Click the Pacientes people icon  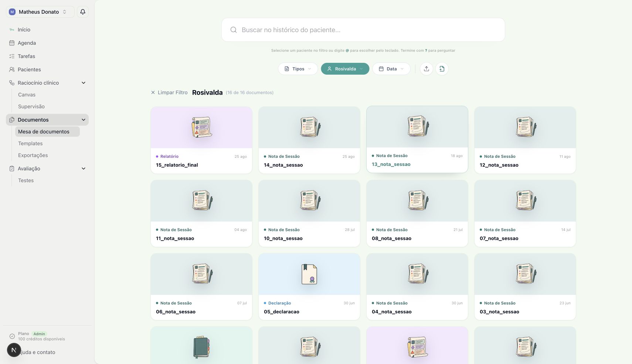click(x=12, y=69)
